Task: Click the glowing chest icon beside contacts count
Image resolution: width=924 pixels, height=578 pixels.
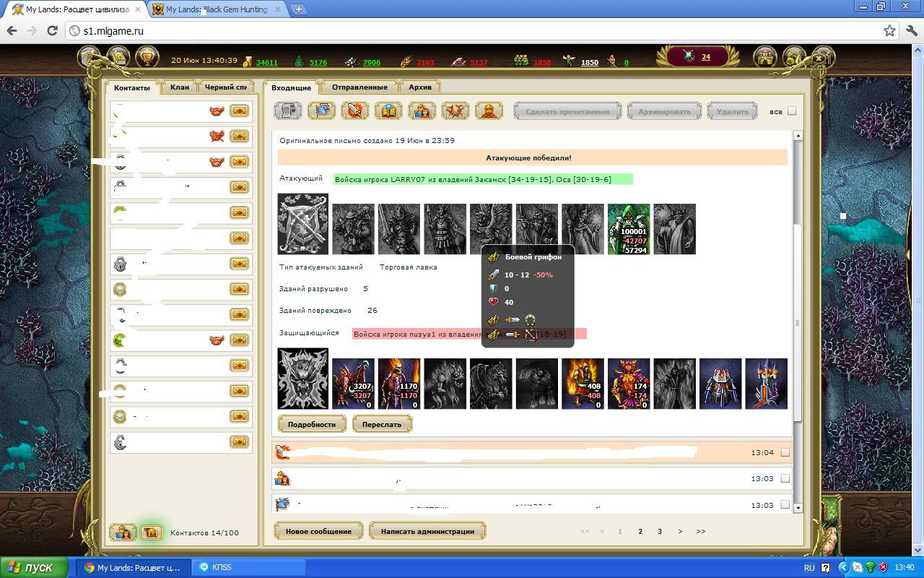Action: [151, 532]
